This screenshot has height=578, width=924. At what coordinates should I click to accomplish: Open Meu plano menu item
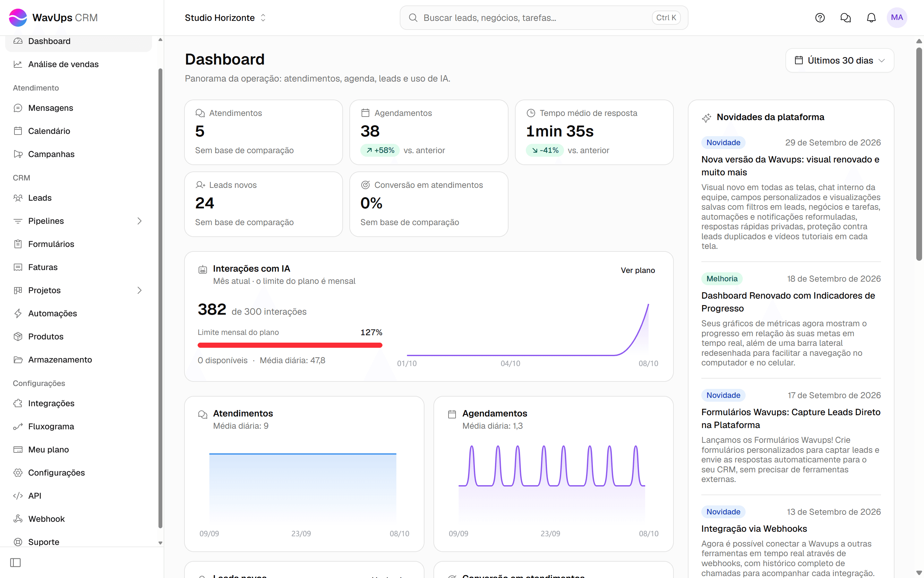click(x=79, y=450)
